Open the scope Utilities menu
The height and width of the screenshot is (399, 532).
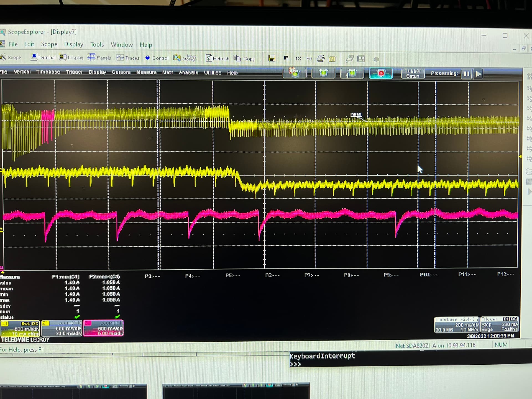tap(213, 73)
